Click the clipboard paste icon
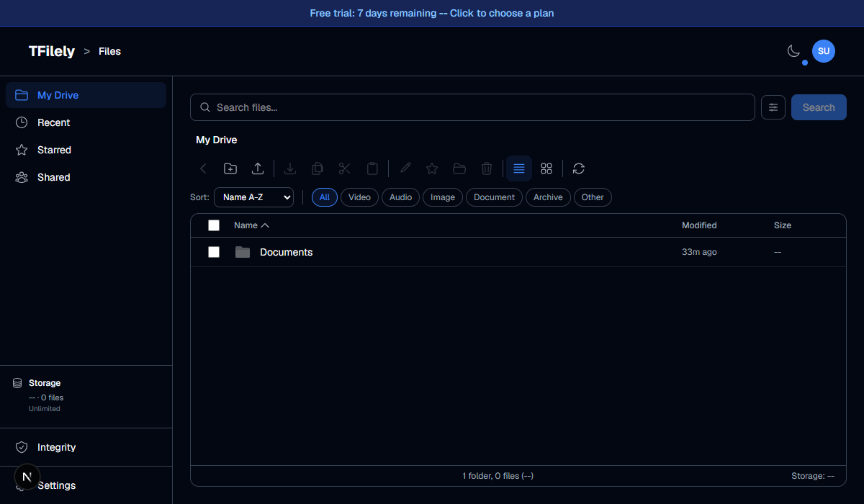Screen dimensions: 864x504 click(372, 168)
